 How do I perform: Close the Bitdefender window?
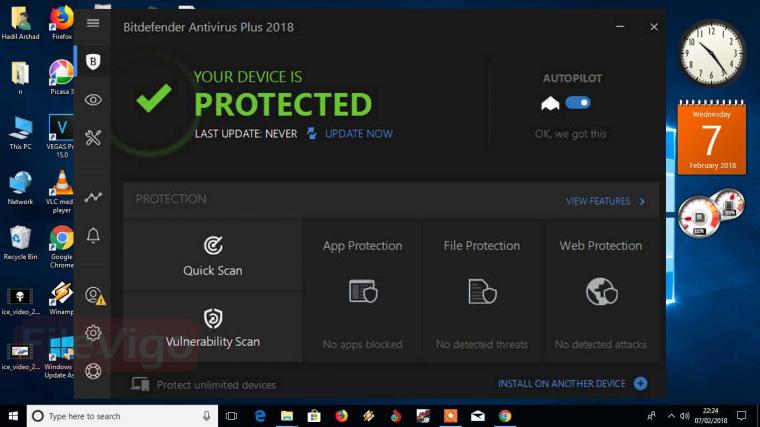point(654,27)
